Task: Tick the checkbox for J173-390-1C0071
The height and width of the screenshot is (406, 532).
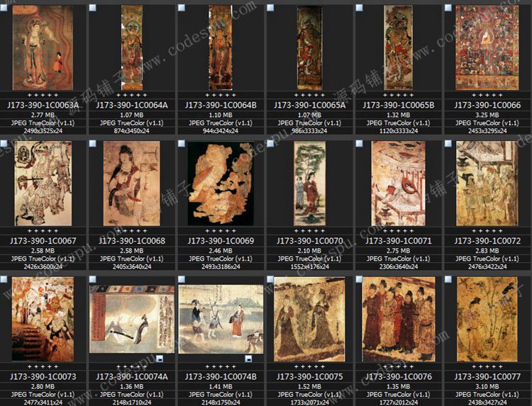Action: pos(359,143)
